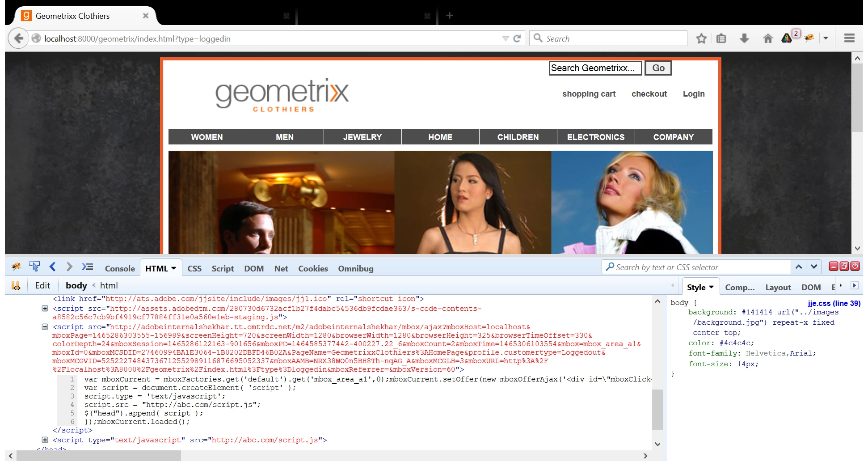Focus Search by text or CSS selector field

[x=696, y=267]
